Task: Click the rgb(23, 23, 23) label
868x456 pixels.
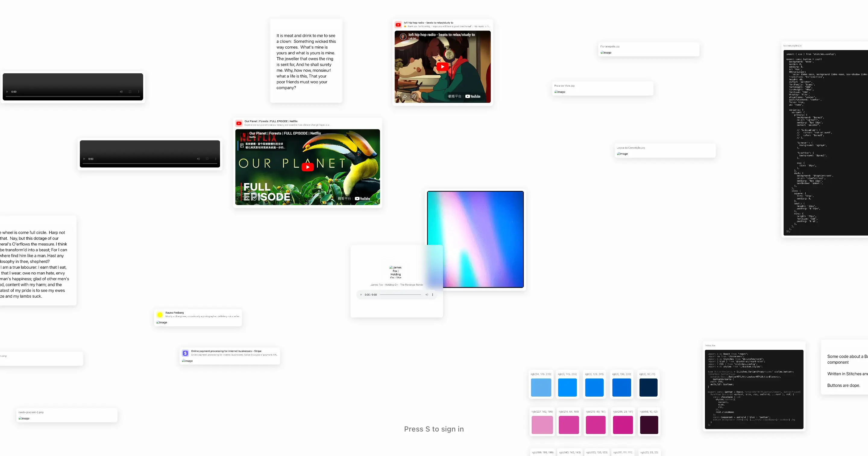Action: coord(649,452)
